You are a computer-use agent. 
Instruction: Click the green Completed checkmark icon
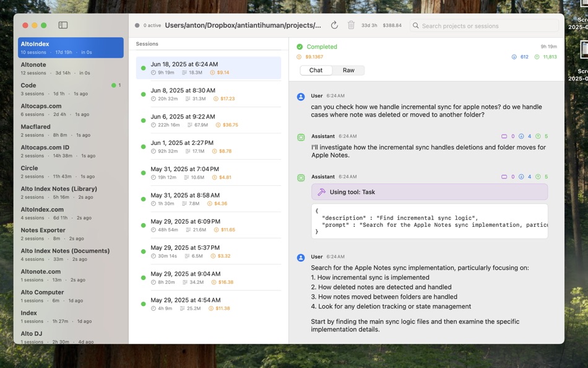coord(300,47)
